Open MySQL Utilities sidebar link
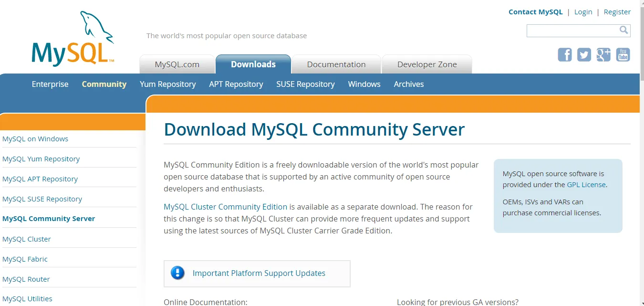Image resolution: width=644 pixels, height=306 pixels. point(27,299)
